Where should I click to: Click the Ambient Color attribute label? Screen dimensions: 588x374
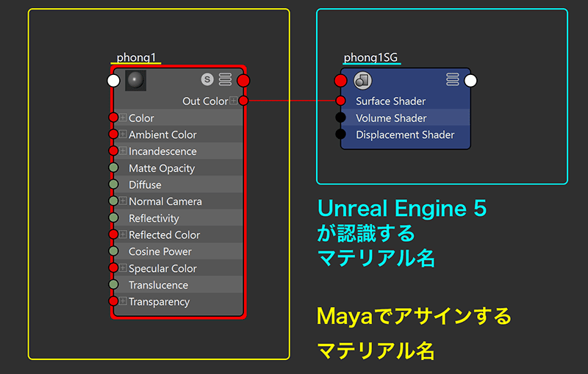point(162,134)
